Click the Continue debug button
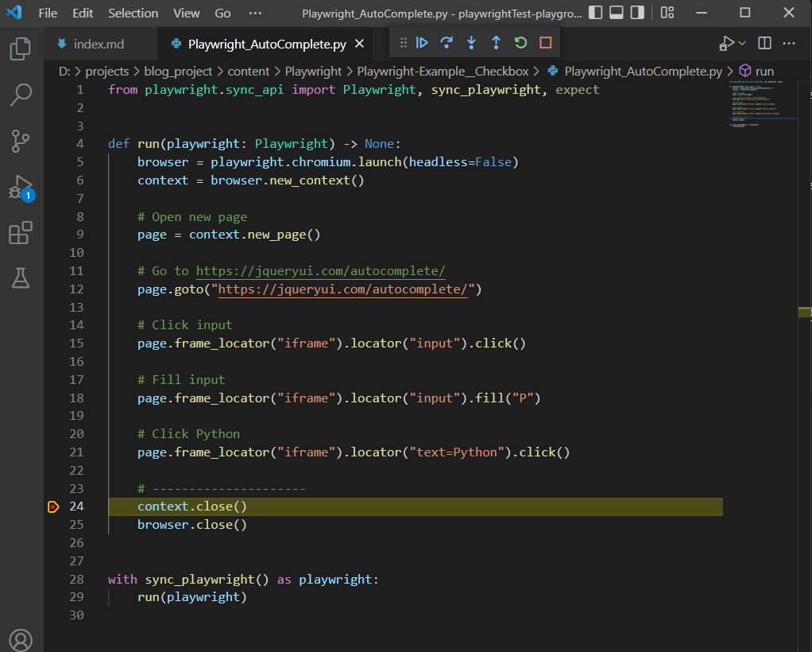The height and width of the screenshot is (652, 812). [x=423, y=43]
